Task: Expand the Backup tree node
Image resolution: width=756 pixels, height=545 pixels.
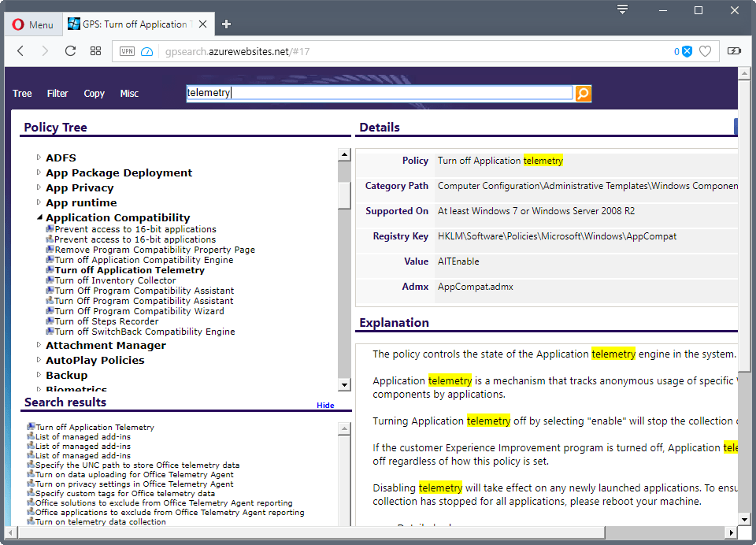Action: 39,375
